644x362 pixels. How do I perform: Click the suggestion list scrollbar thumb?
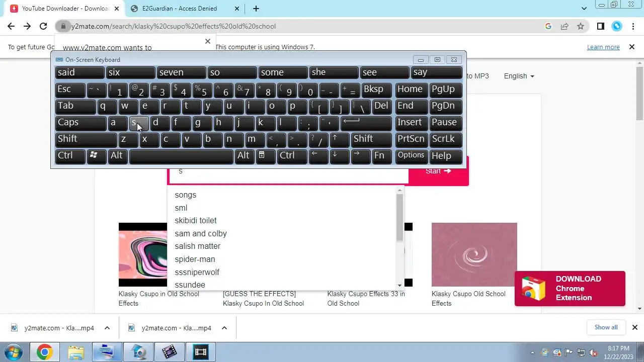(x=400, y=217)
